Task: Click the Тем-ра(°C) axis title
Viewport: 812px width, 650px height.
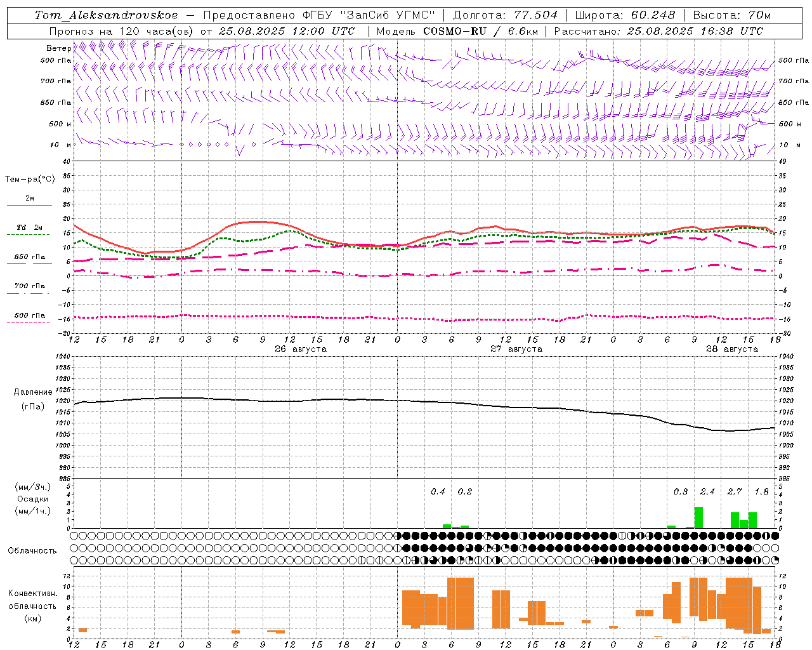Action: [x=30, y=180]
